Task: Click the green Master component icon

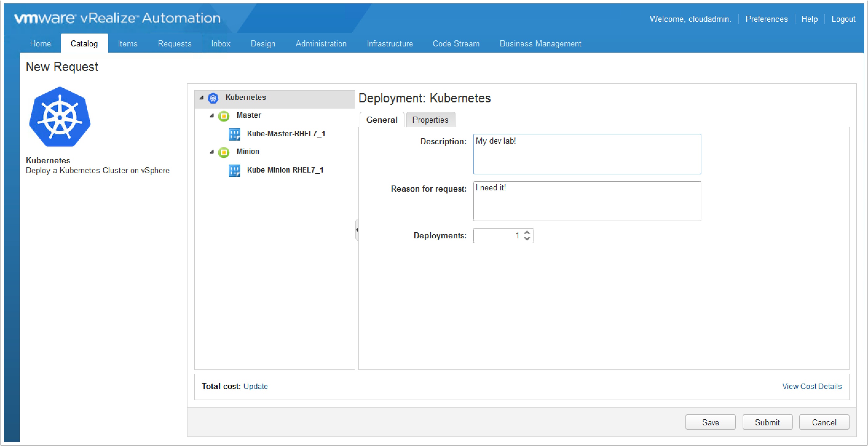Action: [224, 116]
